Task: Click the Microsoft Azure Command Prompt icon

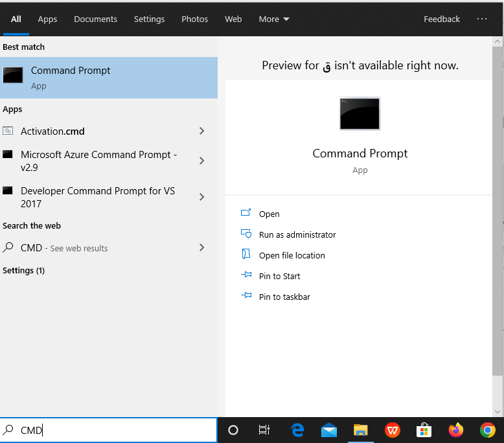Action: [7, 154]
